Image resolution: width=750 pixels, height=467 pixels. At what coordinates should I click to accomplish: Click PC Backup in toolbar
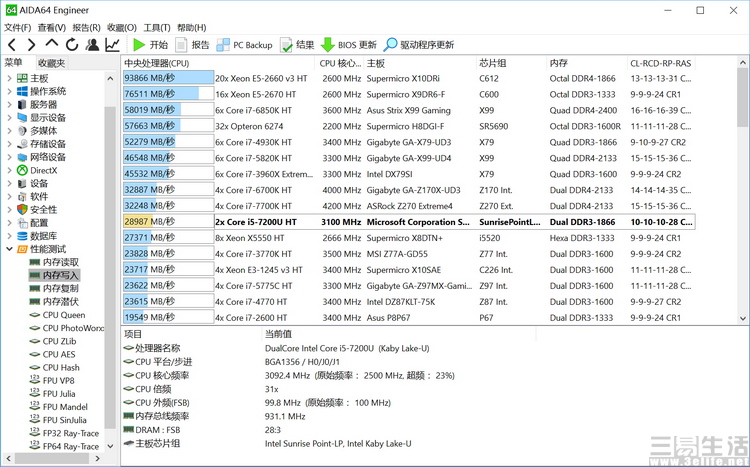coord(244,45)
